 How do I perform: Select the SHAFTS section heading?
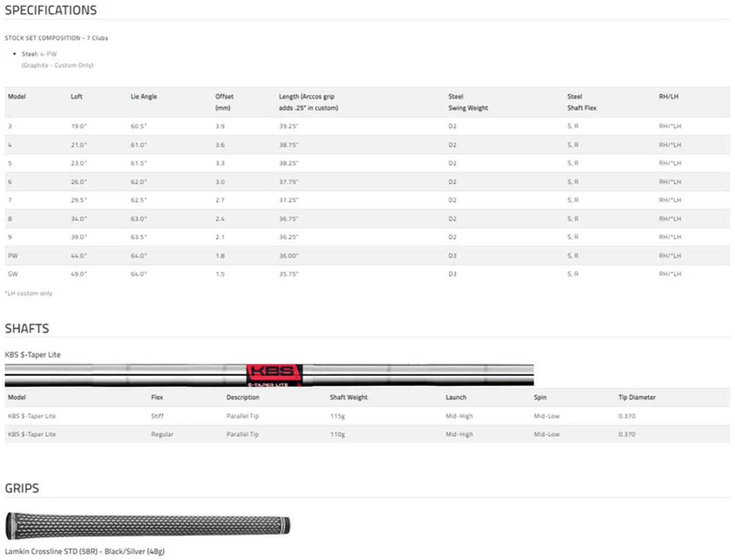(x=27, y=329)
